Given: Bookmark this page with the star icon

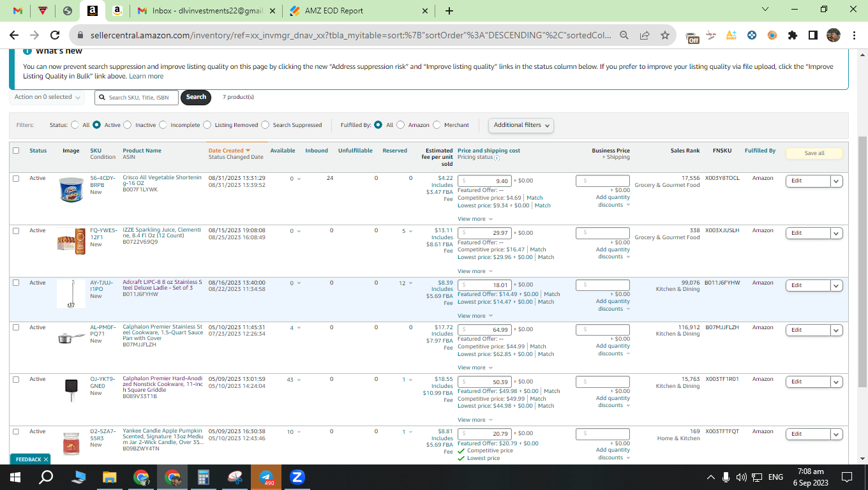Looking at the screenshot, I should [665, 36].
